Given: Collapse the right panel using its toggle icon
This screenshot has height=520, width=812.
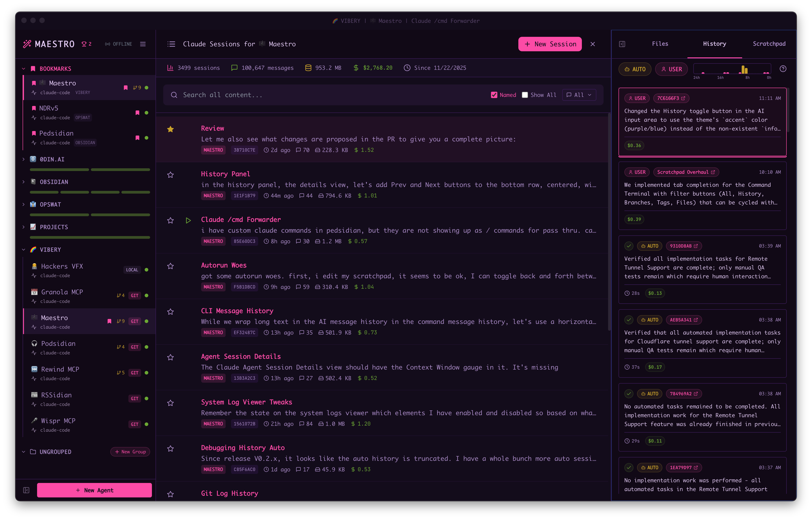Looking at the screenshot, I should pyautogui.click(x=622, y=44).
